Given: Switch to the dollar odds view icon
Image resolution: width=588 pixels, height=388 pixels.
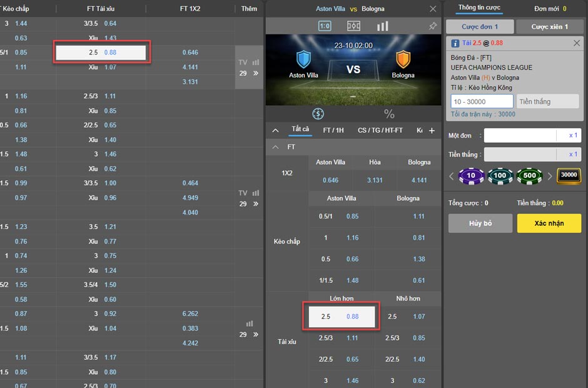Looking at the screenshot, I should (318, 114).
